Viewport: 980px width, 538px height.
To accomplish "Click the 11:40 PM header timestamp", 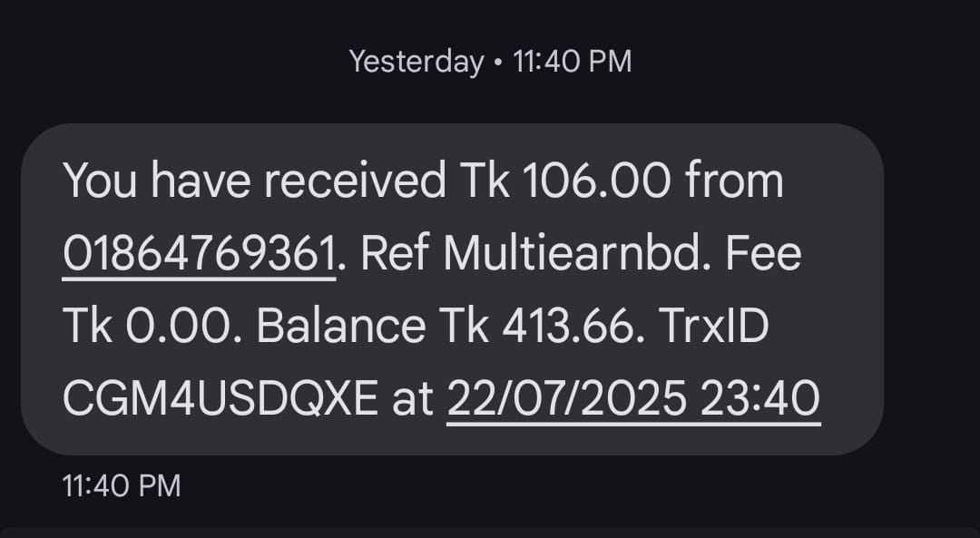I will point(572,62).
